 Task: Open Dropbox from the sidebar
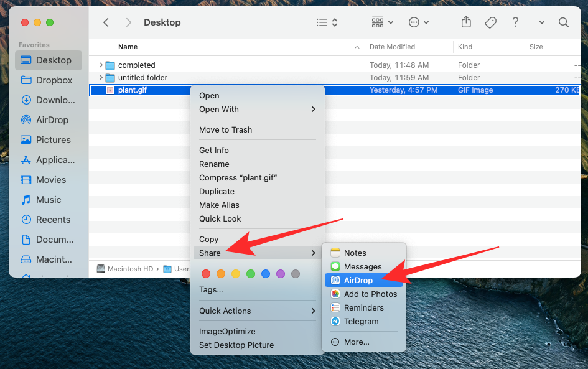click(x=54, y=80)
